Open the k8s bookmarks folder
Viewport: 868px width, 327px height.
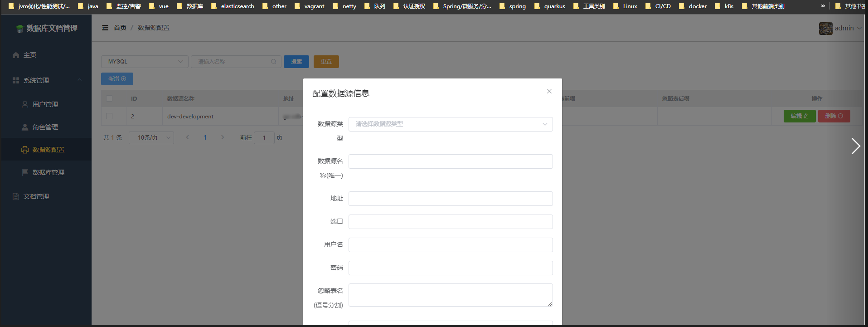click(x=724, y=6)
